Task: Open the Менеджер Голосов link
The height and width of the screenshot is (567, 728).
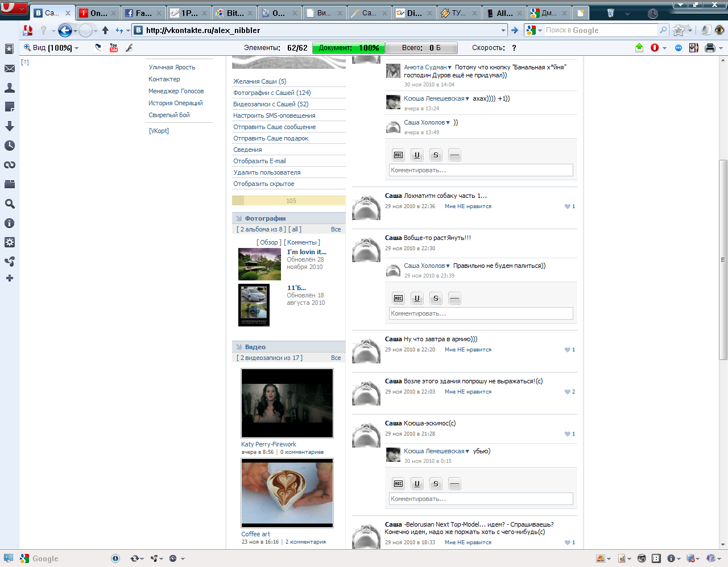Action: point(176,91)
